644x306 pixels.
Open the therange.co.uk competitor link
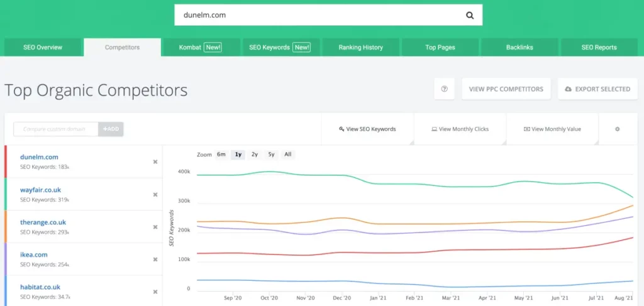coord(43,222)
